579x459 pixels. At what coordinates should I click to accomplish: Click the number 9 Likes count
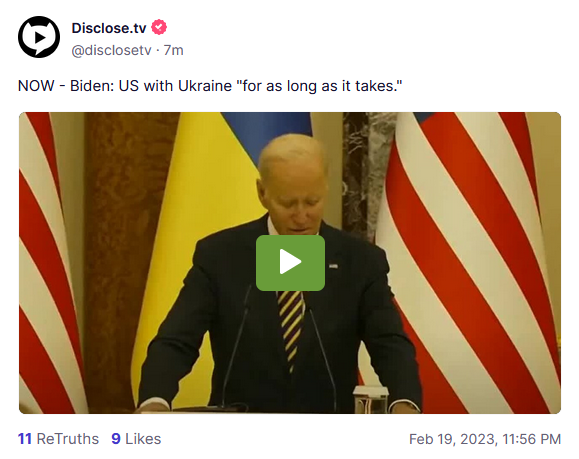coord(116,439)
